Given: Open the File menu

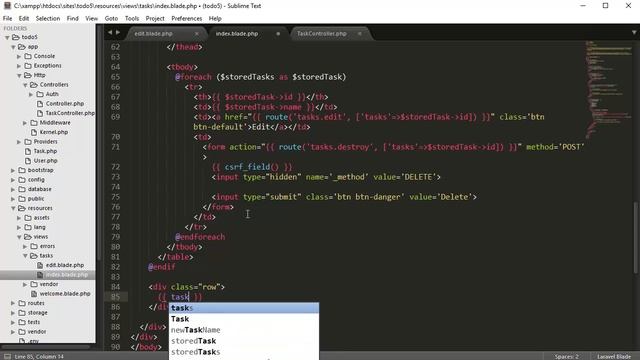Looking at the screenshot, I should [7, 18].
